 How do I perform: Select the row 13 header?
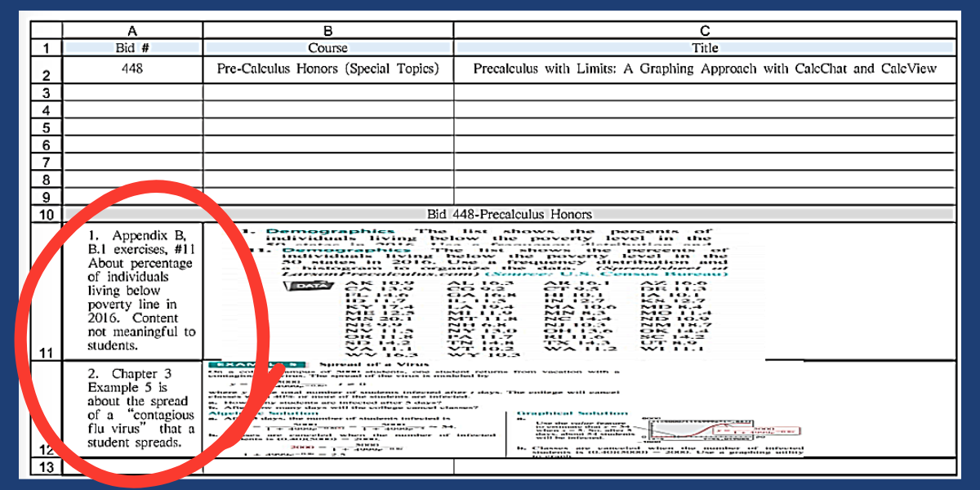[x=47, y=467]
